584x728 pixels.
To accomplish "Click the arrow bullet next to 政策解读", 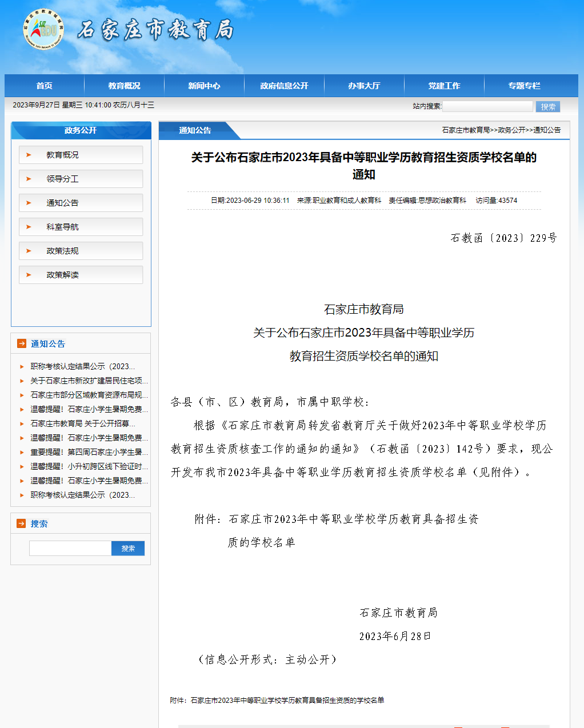I will point(29,275).
